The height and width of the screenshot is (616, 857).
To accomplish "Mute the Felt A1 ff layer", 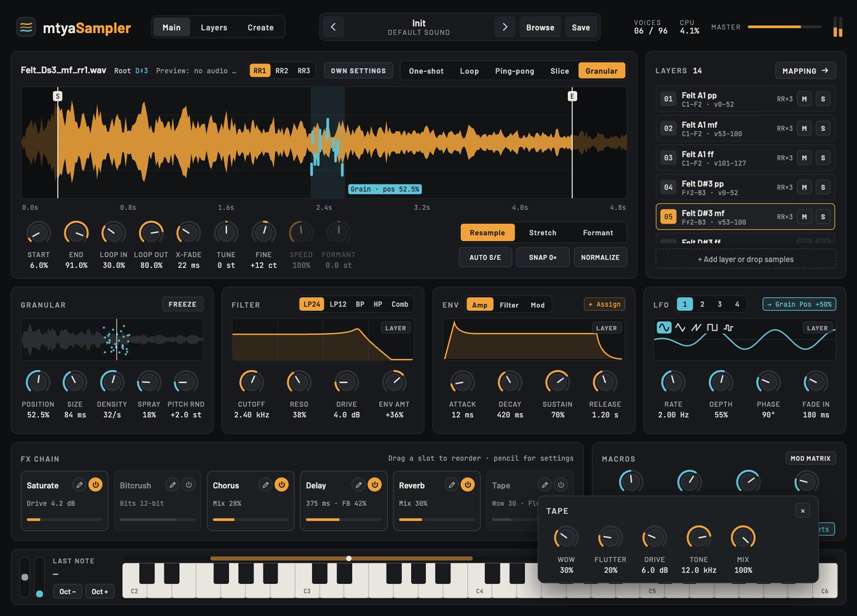I will [x=804, y=157].
